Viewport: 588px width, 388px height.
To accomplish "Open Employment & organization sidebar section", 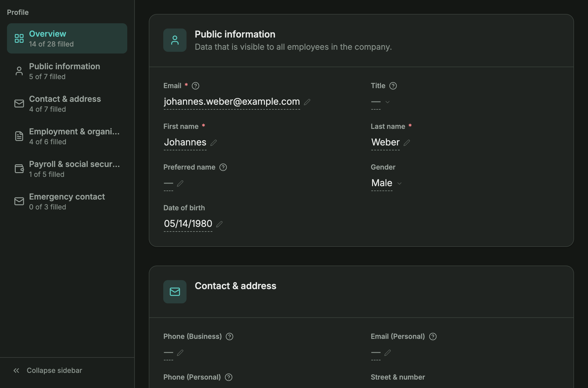I will (x=67, y=136).
